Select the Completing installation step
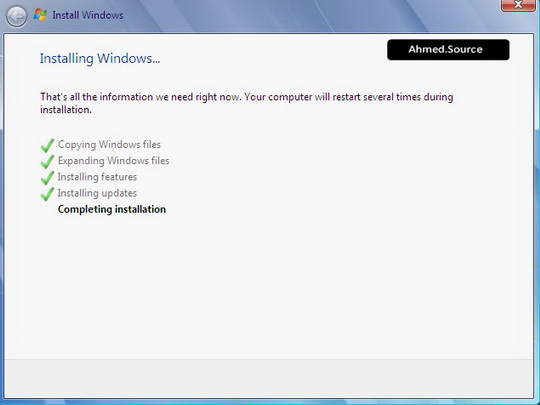540x405 pixels. click(112, 209)
